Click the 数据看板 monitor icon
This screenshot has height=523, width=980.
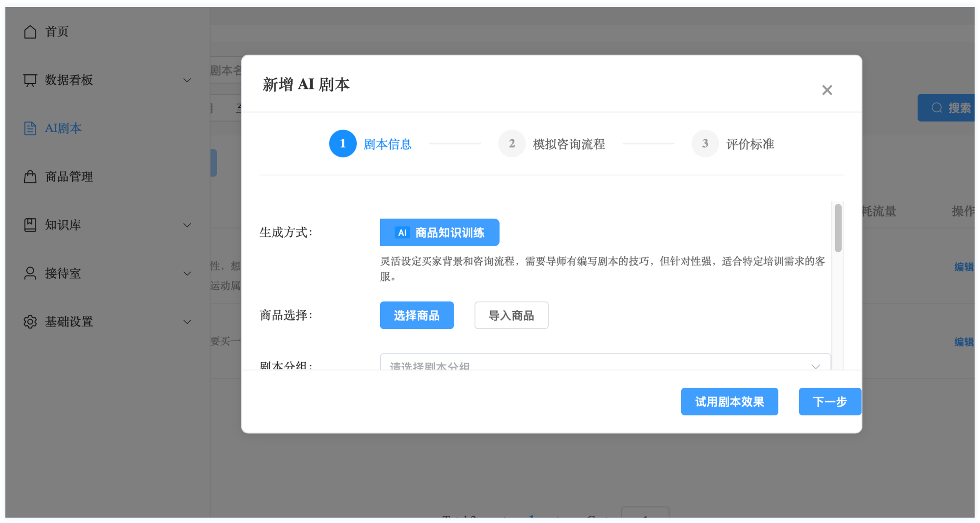(30, 80)
